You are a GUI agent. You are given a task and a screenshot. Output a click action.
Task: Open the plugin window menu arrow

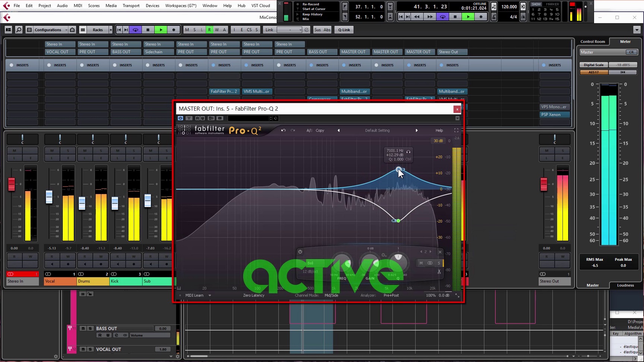[457, 118]
